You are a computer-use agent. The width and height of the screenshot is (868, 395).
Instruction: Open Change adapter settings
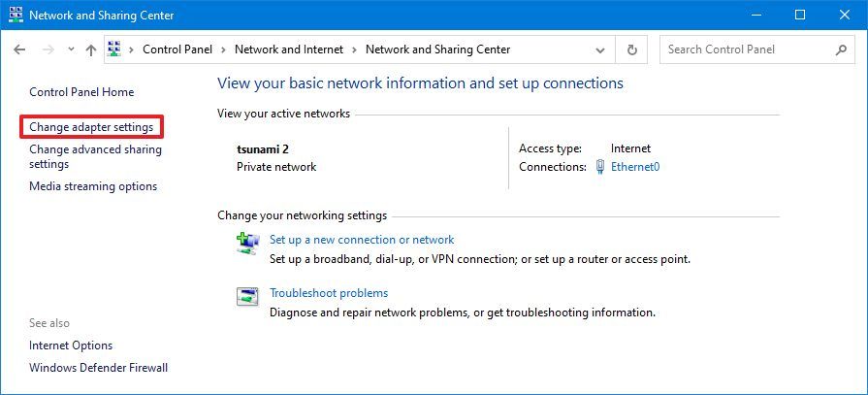pyautogui.click(x=91, y=127)
